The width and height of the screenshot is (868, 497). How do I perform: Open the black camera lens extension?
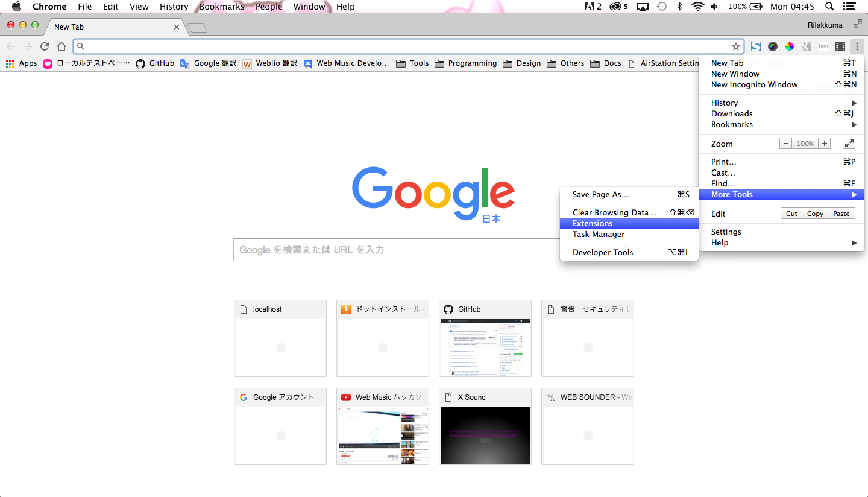(773, 46)
